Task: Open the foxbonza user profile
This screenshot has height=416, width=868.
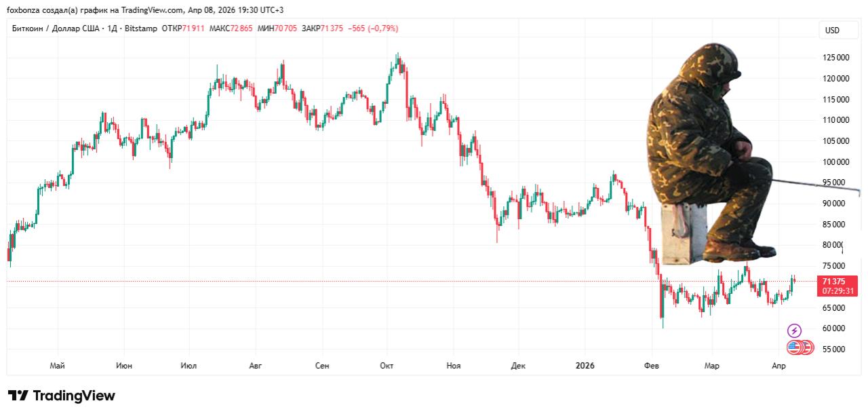Action: click(24, 10)
